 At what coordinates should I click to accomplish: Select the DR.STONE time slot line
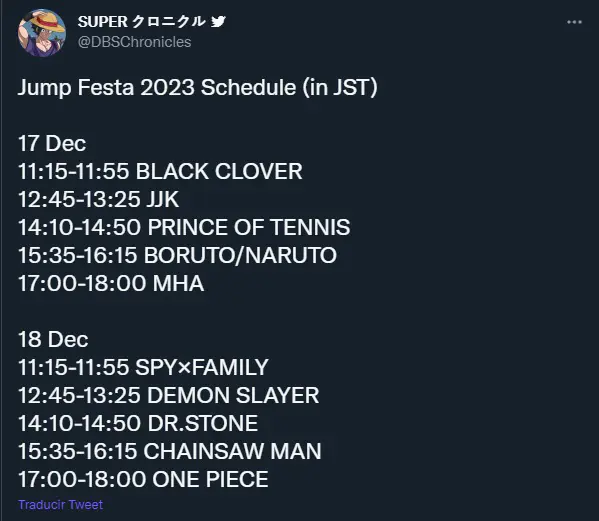138,423
